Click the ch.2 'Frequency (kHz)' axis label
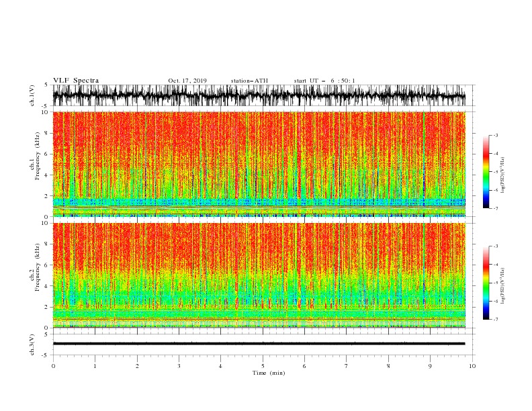The height and width of the screenshot is (411, 532). (38, 267)
